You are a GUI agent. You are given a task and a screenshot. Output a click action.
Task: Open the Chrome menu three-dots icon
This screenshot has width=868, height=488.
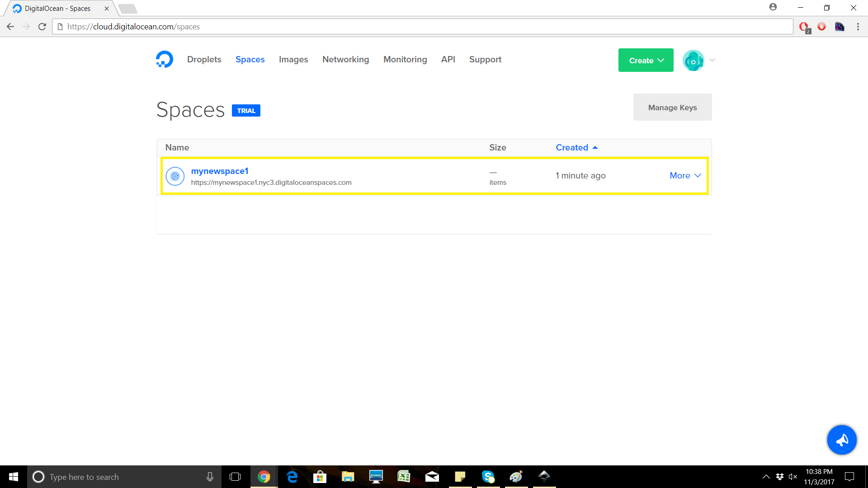(x=858, y=27)
